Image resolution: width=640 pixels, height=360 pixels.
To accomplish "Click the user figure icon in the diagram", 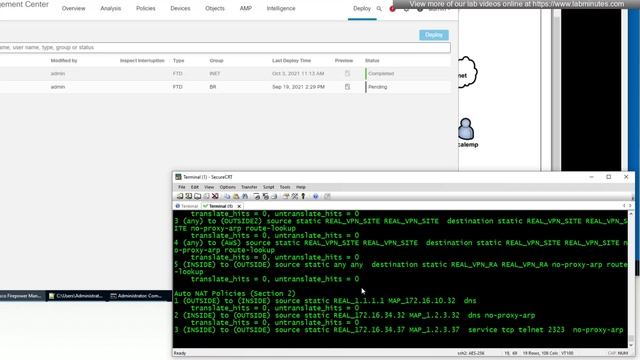I will 466,129.
